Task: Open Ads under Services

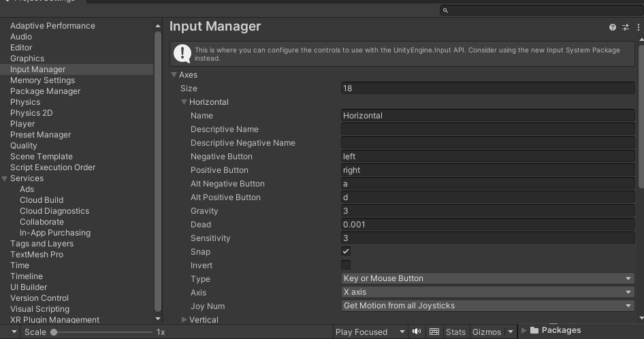Action: point(27,189)
